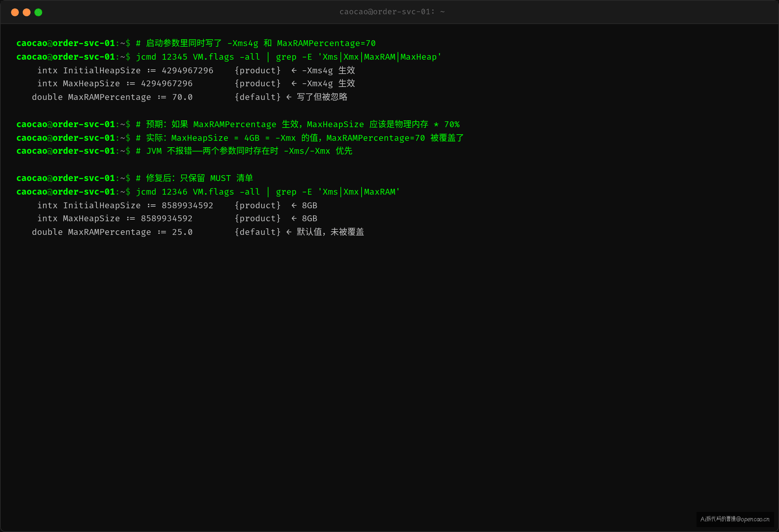
Task: Click the comment line starting '实际：MaxHeapSize = 4GB'
Action: 300,138
